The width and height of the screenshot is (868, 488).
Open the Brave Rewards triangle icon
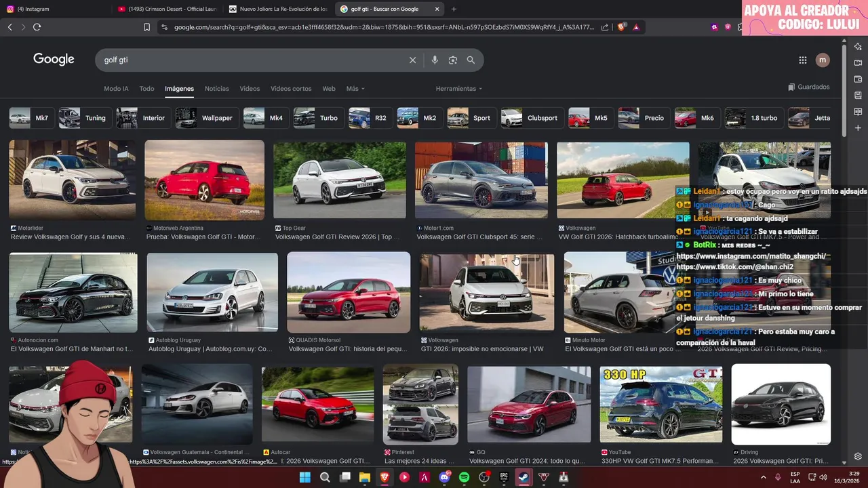[636, 27]
